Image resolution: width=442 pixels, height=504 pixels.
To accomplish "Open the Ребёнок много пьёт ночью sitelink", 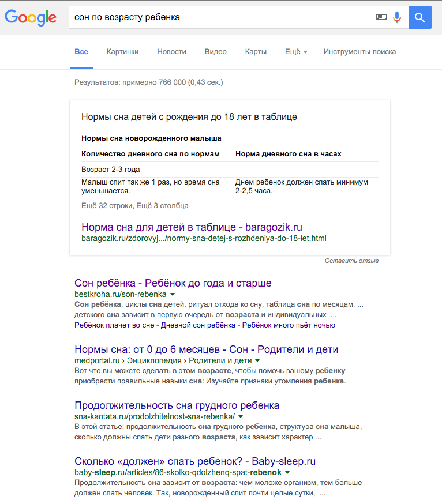I will [x=289, y=325].
